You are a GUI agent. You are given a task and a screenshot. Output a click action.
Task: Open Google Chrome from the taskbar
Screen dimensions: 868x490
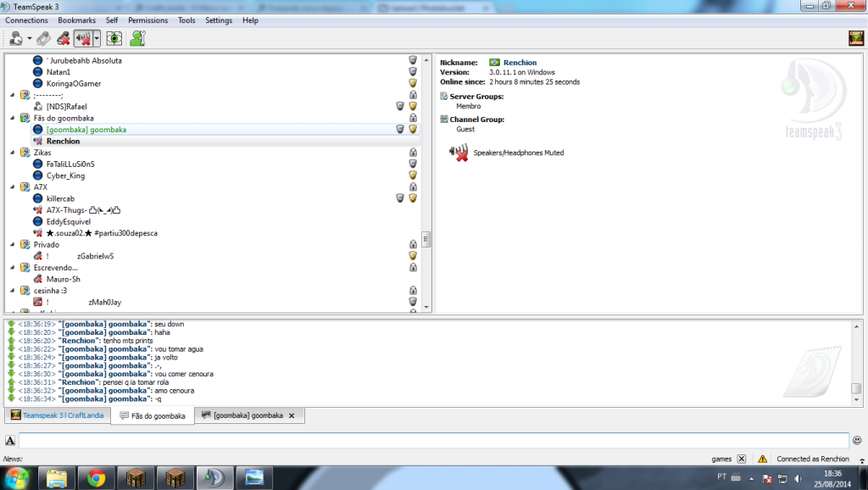[x=96, y=477]
